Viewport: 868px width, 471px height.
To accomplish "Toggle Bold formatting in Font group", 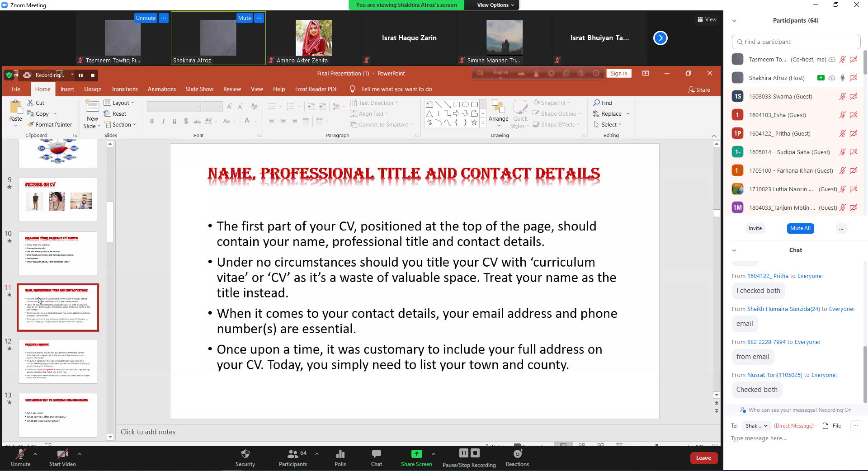I will click(x=152, y=121).
